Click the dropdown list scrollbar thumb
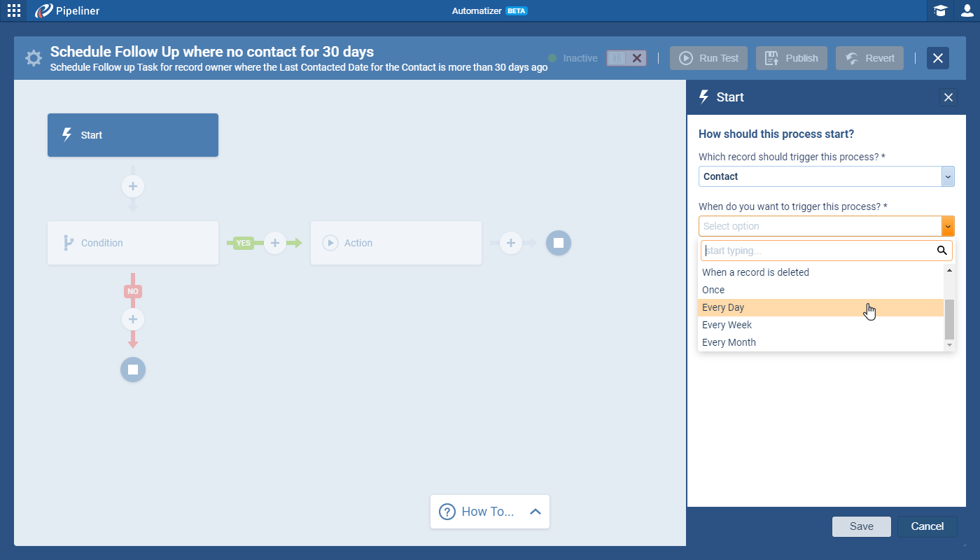980x560 pixels. [949, 318]
